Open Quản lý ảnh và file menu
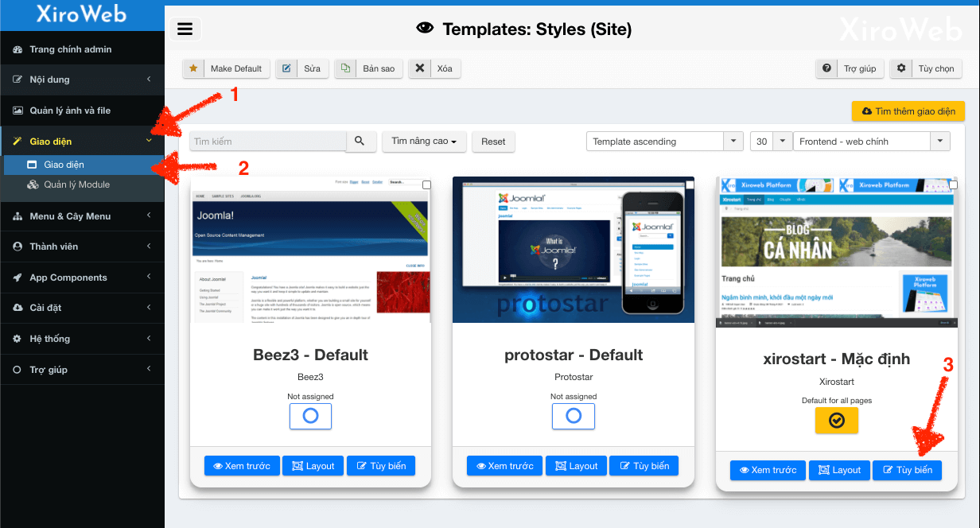980x528 pixels. (x=82, y=111)
